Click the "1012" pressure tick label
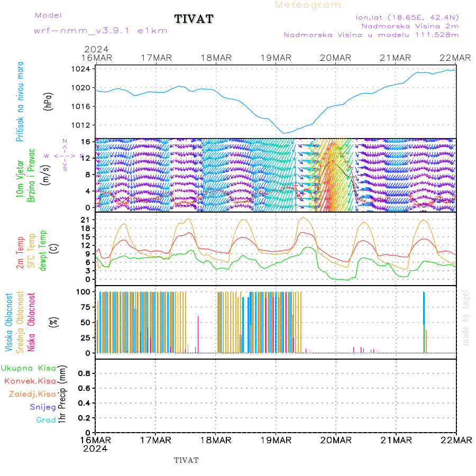 pyautogui.click(x=81, y=125)
